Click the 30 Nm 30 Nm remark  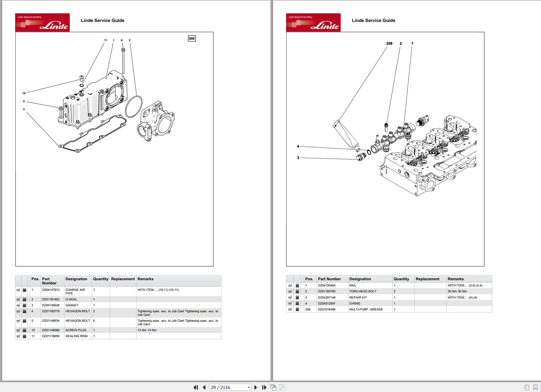457,291
